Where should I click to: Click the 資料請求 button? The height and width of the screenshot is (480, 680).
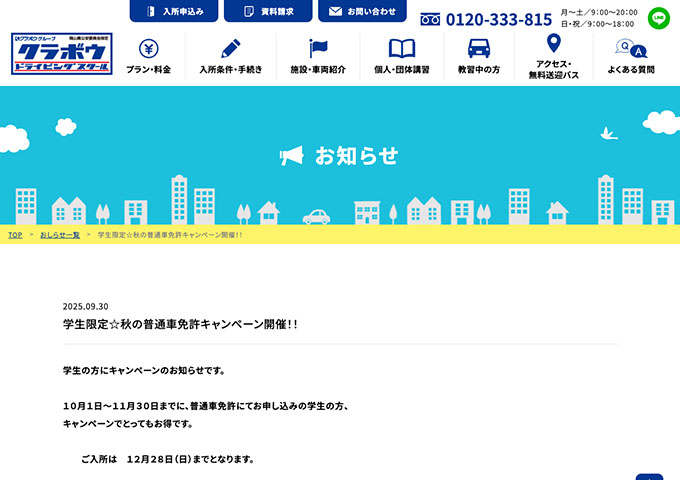coord(266,11)
